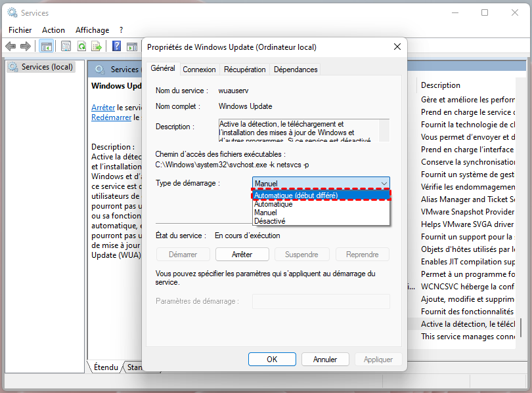Viewport: 532px width, 393px height.
Task: Refresh the services list with green arrow icon
Action: (x=81, y=46)
